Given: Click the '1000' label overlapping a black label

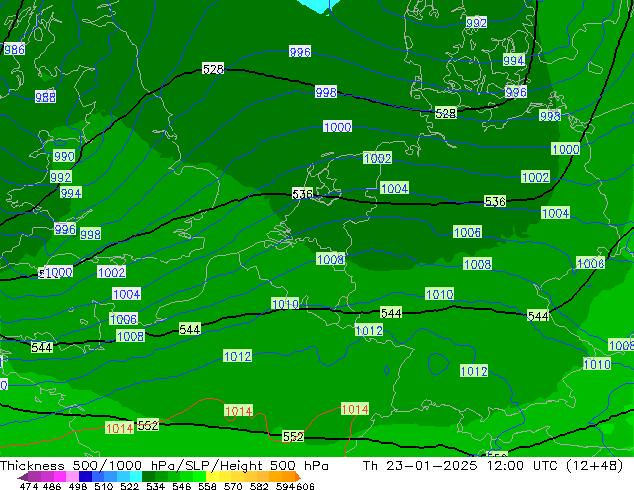Looking at the screenshot, I should click(x=59, y=272).
